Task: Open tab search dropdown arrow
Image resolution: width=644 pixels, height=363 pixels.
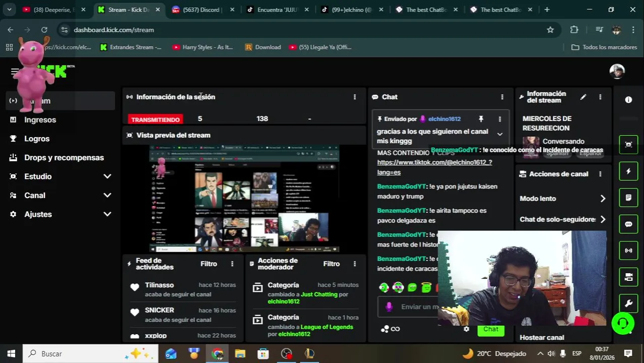Action: [9, 10]
